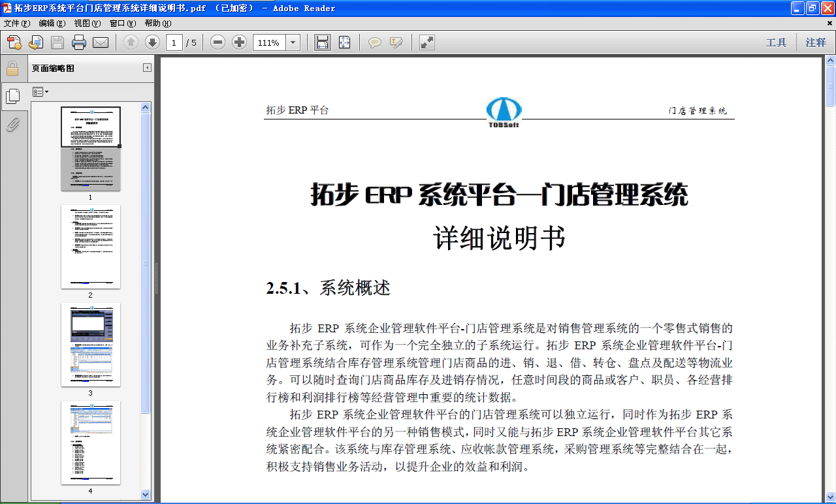Click the create PDF icon
The height and width of the screenshot is (504, 836).
[14, 43]
